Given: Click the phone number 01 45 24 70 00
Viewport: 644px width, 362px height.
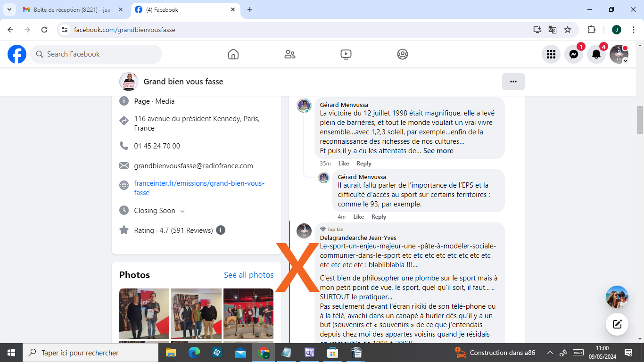Looking at the screenshot, I should pyautogui.click(x=157, y=146).
